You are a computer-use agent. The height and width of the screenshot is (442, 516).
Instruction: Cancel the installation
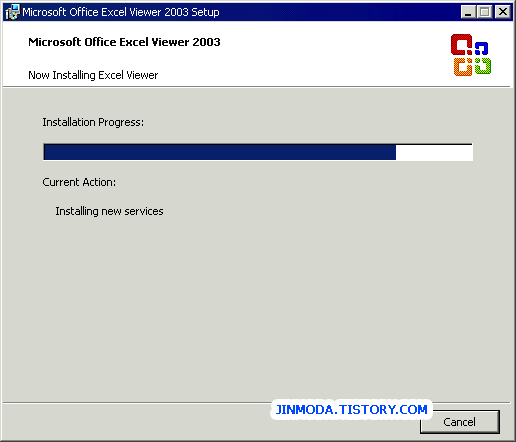[459, 422]
